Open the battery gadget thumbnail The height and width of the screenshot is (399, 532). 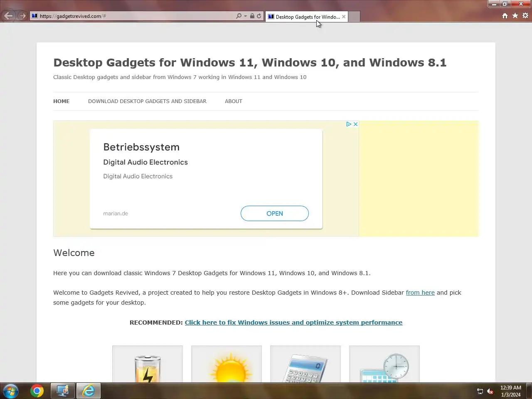(148, 364)
